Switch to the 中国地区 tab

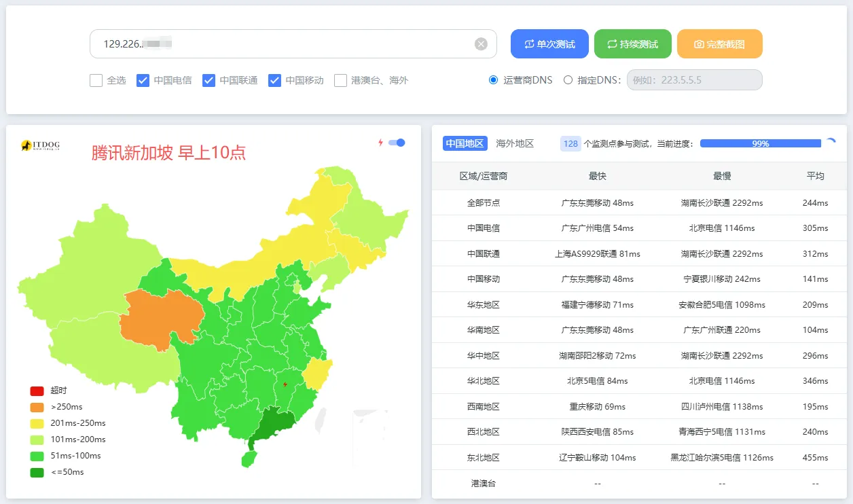(x=465, y=143)
